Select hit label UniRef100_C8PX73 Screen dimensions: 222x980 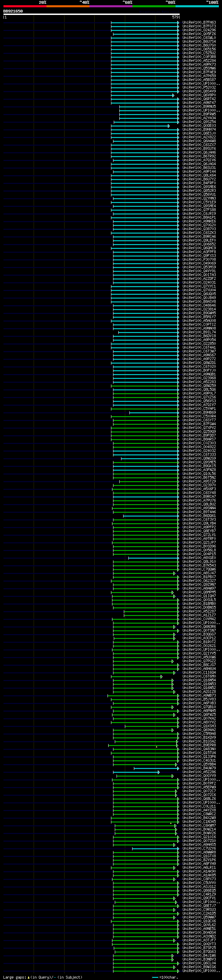coord(199,879)
